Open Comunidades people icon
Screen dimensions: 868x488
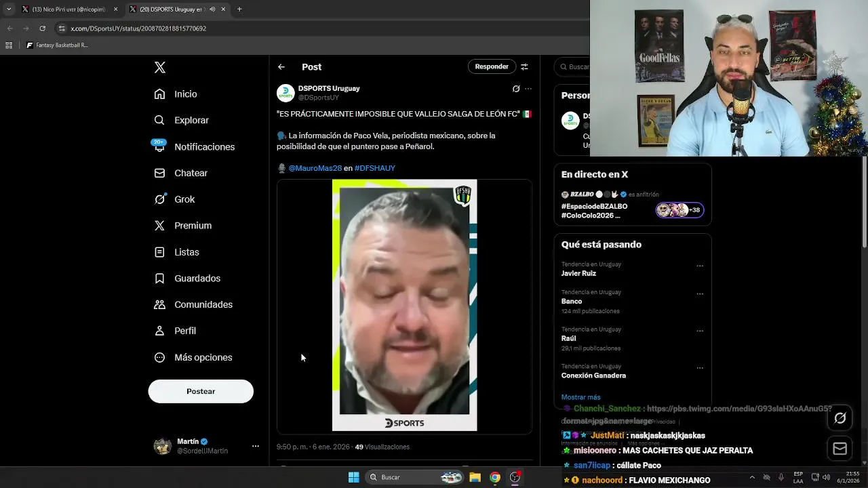click(x=159, y=304)
